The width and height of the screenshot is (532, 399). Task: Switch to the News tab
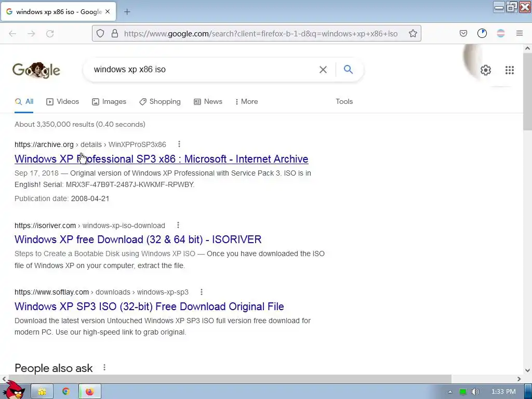click(x=208, y=101)
